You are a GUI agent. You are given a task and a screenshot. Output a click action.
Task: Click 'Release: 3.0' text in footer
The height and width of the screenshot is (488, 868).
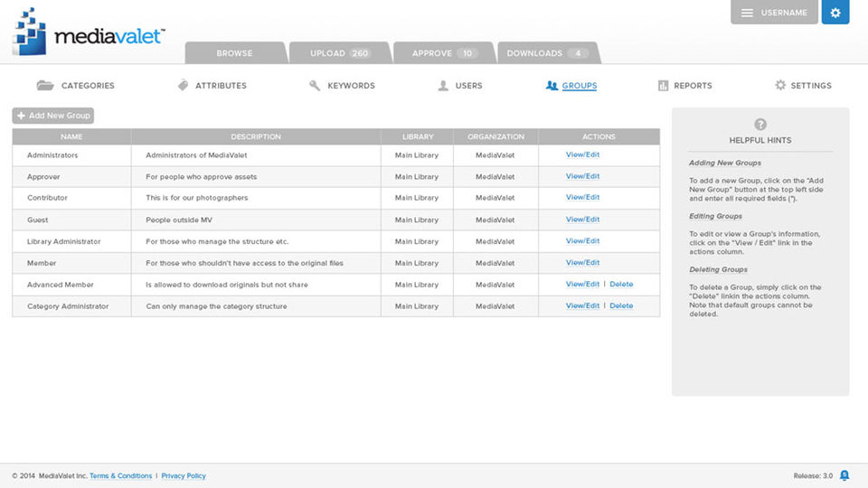[813, 476]
